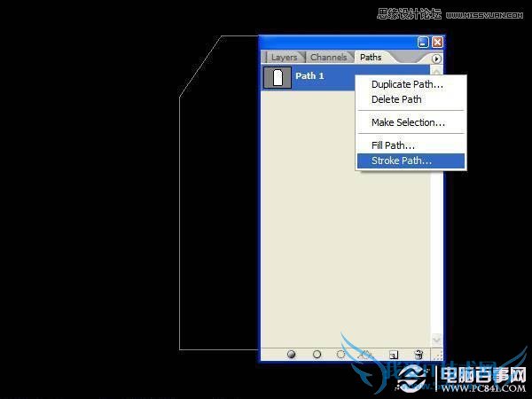Click Make work path from selection icon

point(364,354)
